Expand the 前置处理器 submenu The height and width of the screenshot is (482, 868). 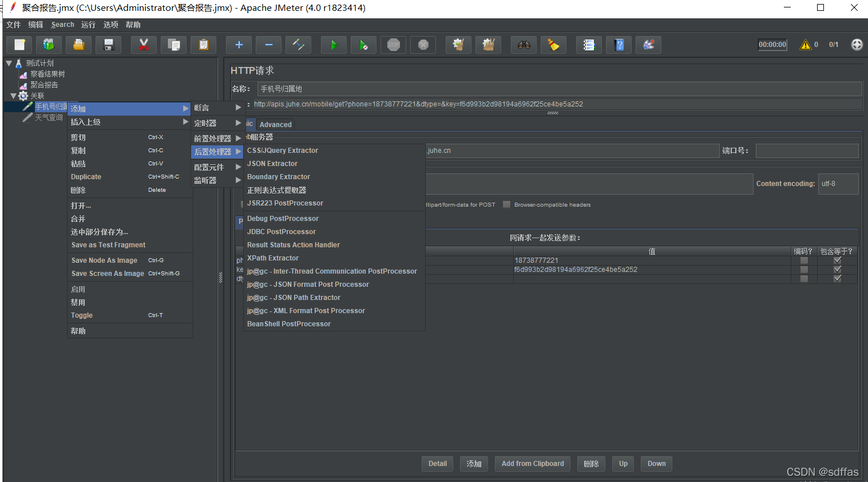coord(217,139)
